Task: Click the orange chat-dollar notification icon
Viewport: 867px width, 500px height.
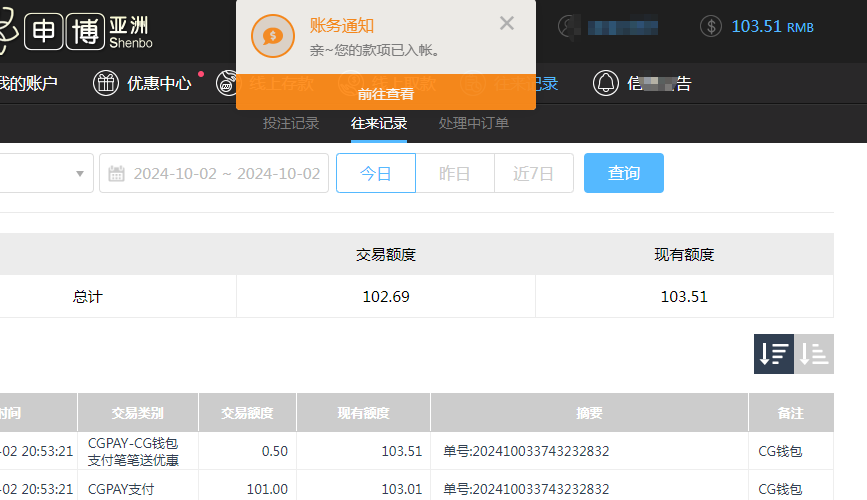Action: click(x=272, y=36)
